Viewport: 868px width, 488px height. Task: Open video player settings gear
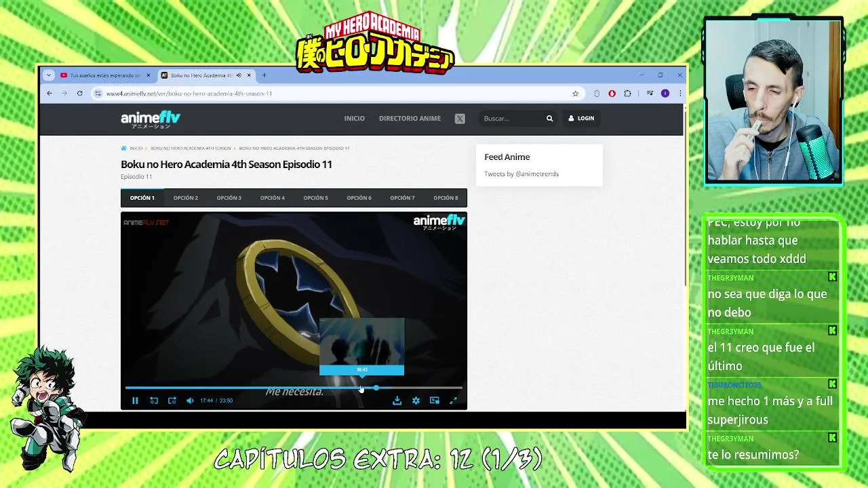point(416,401)
